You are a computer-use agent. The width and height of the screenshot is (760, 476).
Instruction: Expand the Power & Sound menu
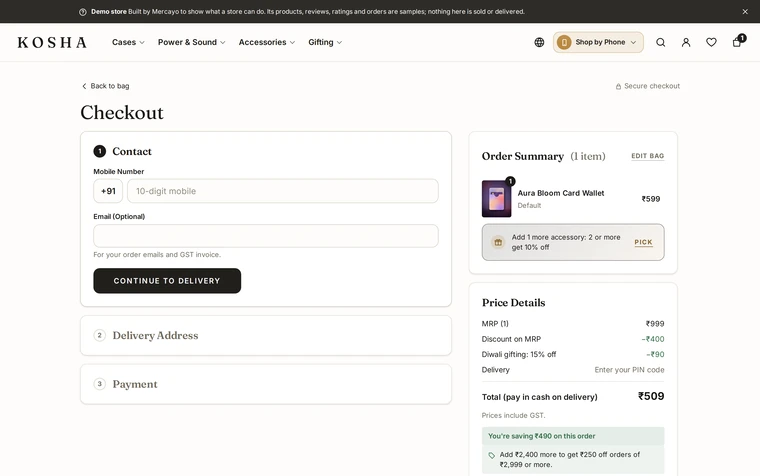coord(191,42)
